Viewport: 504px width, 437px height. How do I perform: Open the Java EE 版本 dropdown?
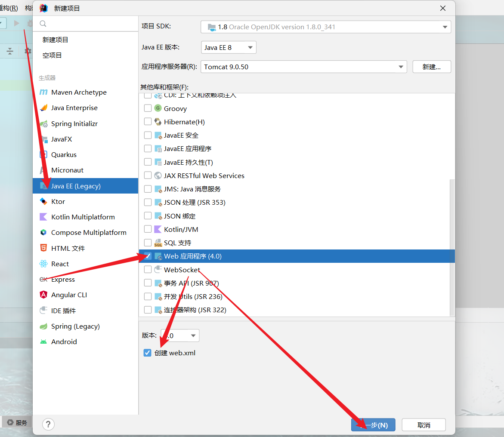229,48
